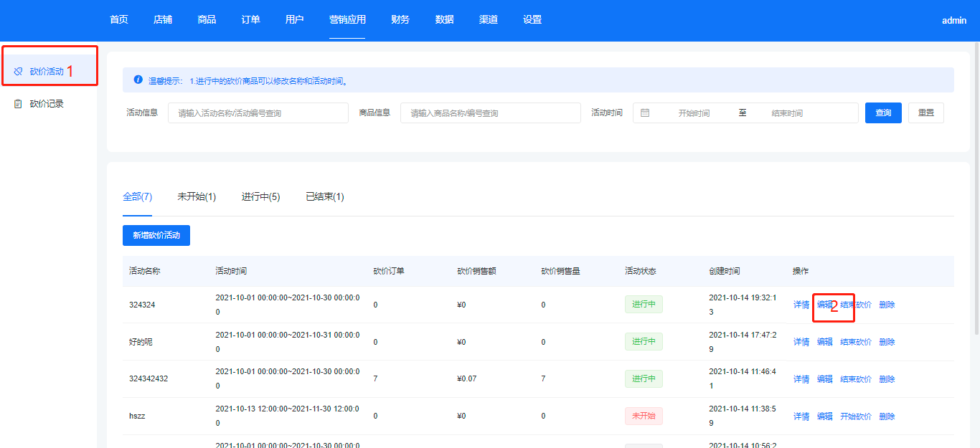Open the 财务 top menu
Image resolution: width=980 pixels, height=448 pixels.
click(400, 20)
